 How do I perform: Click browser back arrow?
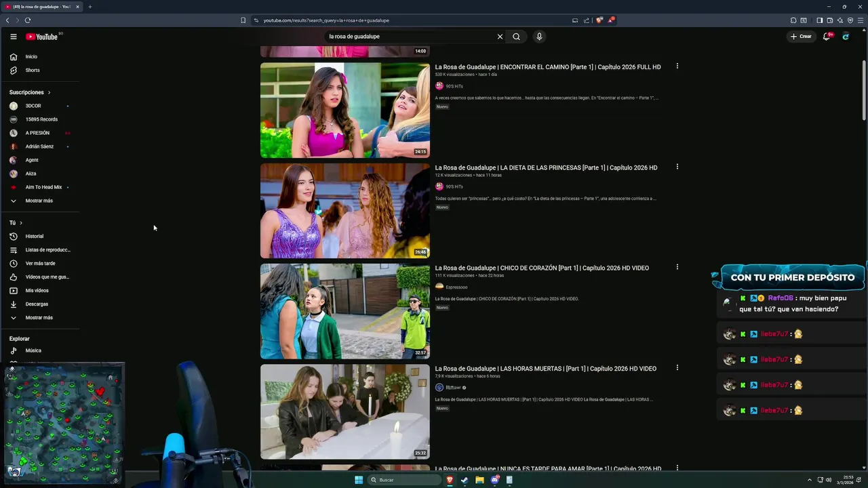(7, 20)
